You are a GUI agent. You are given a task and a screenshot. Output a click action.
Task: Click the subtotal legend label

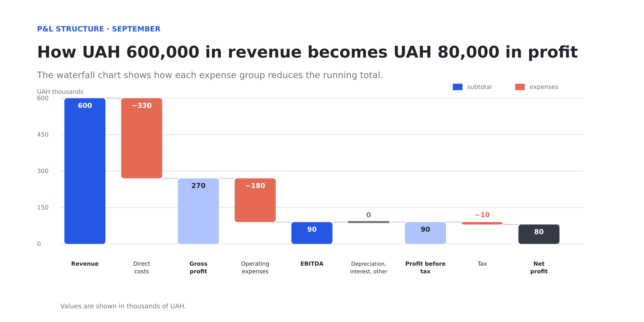pos(479,87)
